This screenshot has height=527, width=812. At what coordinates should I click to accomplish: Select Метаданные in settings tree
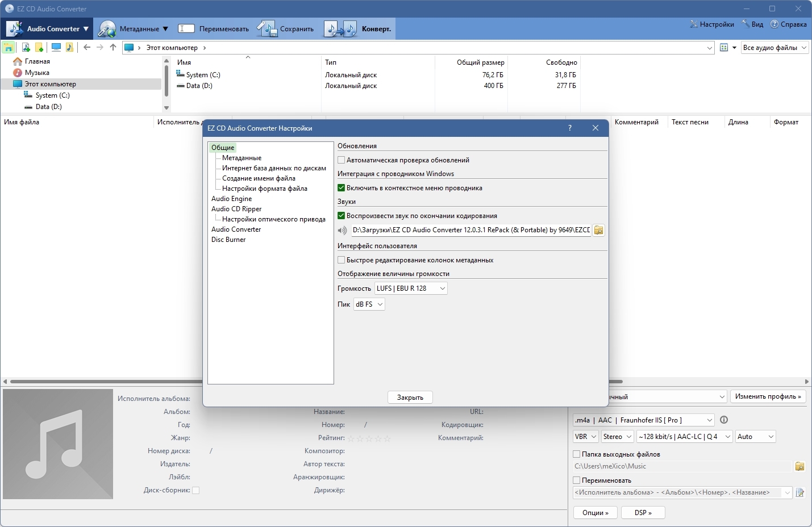click(x=241, y=158)
